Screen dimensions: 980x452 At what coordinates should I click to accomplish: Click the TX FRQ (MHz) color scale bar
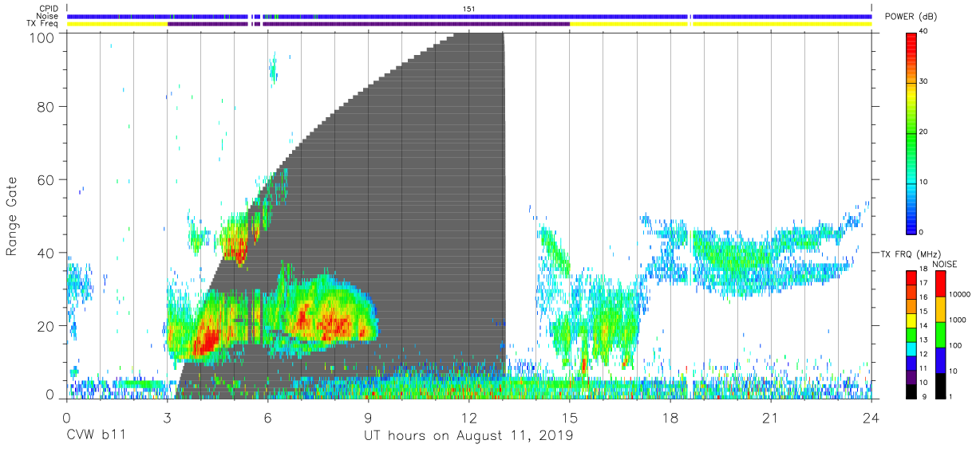pos(911,333)
